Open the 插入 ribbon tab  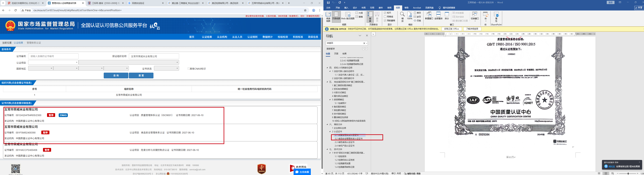pos(346,8)
